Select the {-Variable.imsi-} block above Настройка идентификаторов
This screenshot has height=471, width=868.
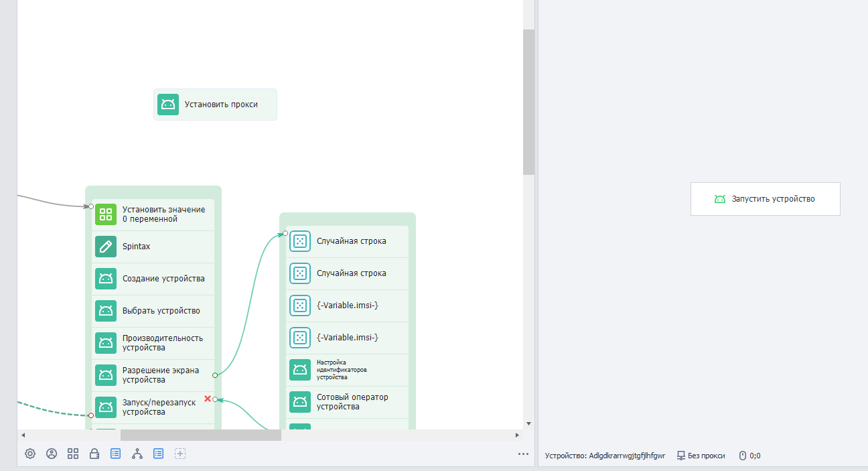point(348,338)
